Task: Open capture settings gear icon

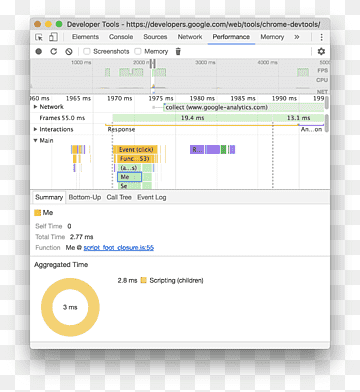Action: (x=321, y=51)
